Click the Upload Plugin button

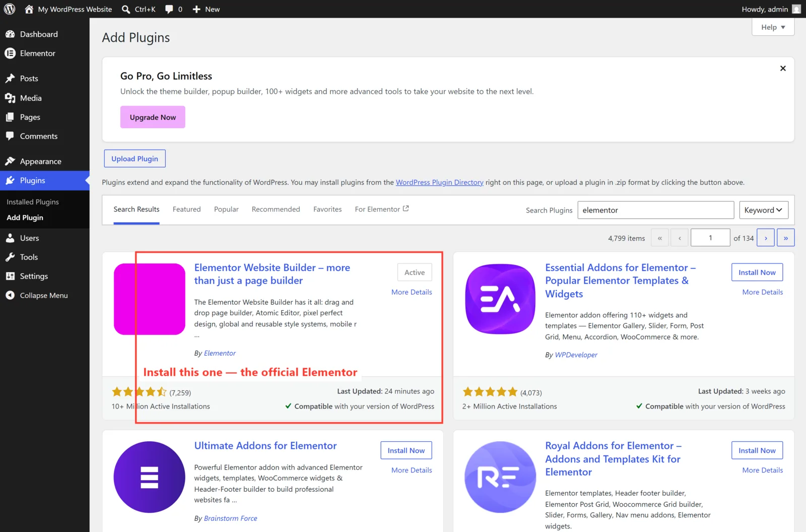click(x=135, y=159)
